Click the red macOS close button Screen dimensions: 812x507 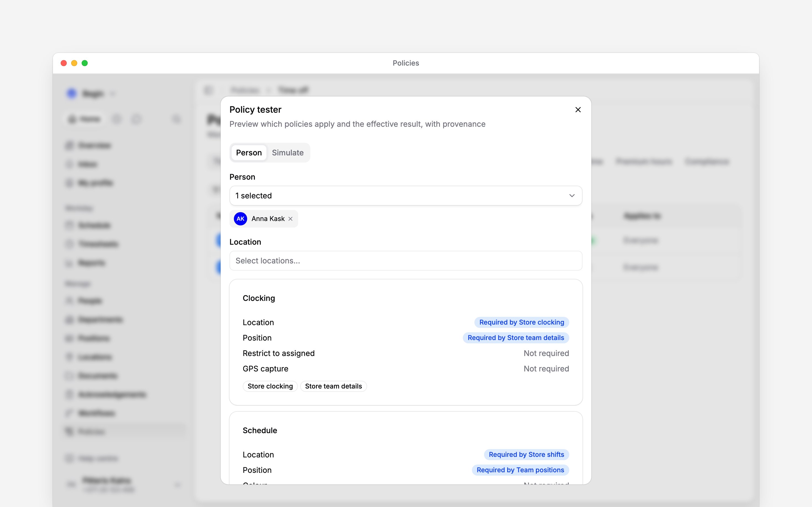pos(64,63)
